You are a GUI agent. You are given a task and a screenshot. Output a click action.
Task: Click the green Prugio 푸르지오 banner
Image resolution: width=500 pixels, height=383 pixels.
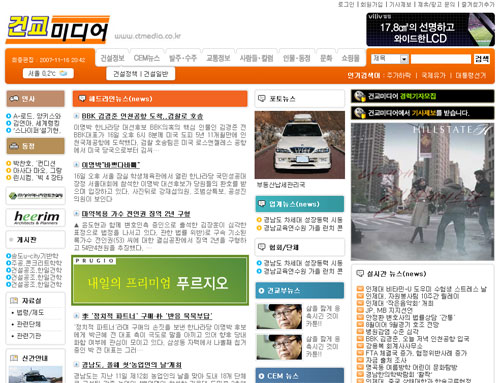160,280
